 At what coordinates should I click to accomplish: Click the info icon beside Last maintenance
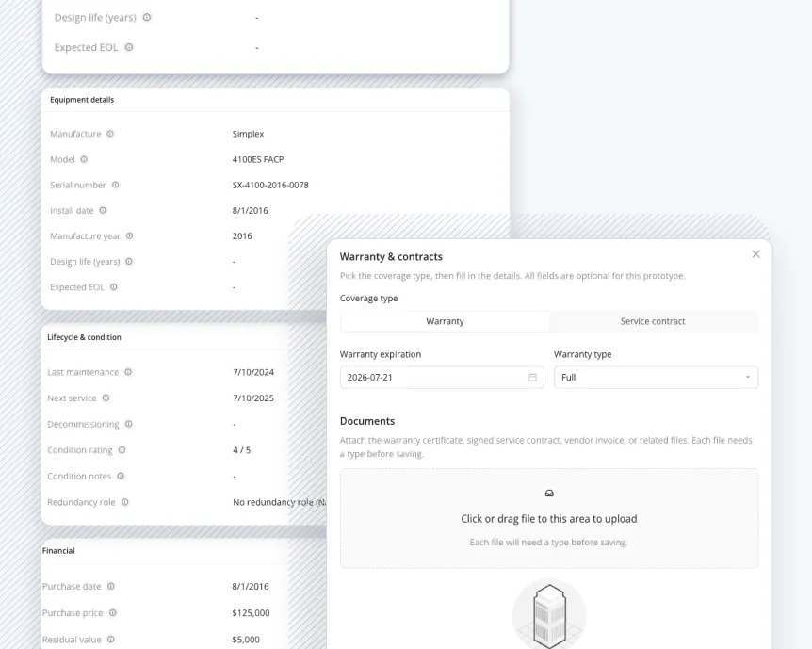[128, 372]
